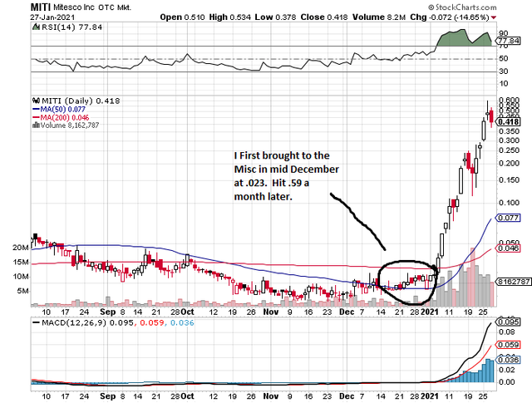Click the 10 level on the RSI axis
The image size is (532, 403).
[504, 83]
